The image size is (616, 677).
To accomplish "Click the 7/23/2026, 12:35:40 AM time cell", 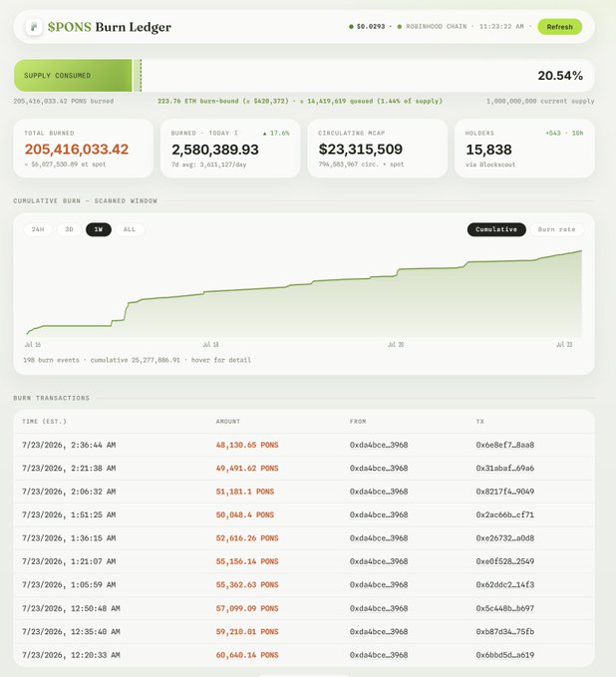I will pos(71,632).
